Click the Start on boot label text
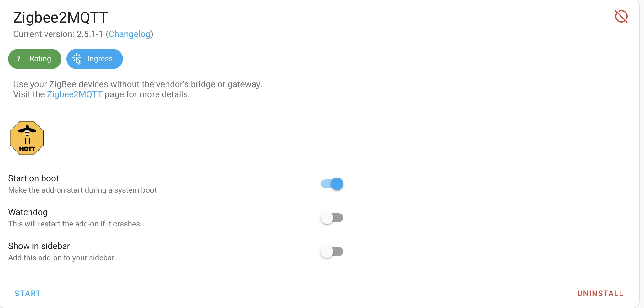 34,178
